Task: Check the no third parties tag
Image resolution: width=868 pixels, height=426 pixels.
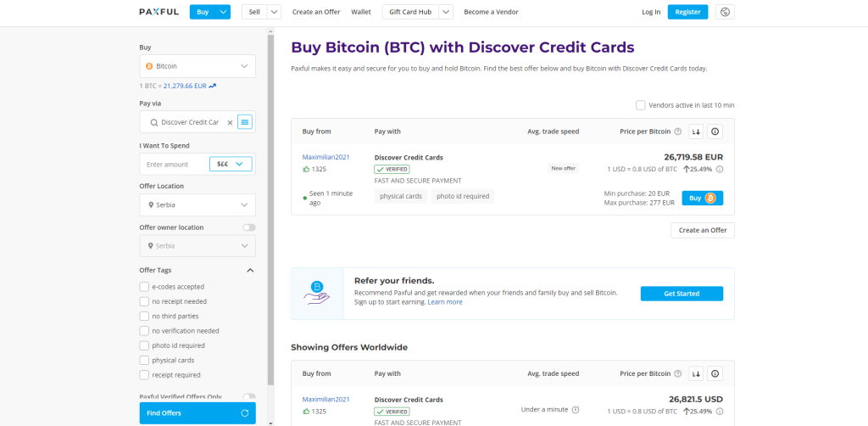Action: click(144, 317)
